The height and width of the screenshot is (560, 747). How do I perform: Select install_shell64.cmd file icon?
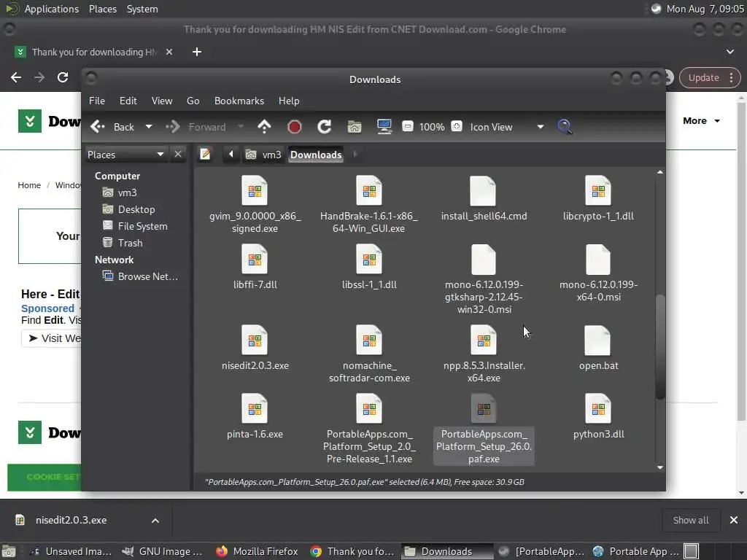click(484, 190)
